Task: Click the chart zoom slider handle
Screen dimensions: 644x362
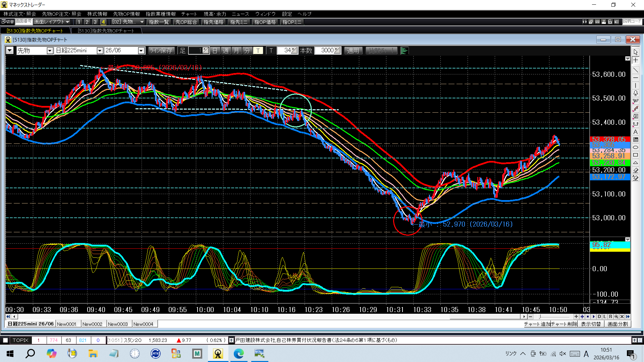Action: click(540, 316)
